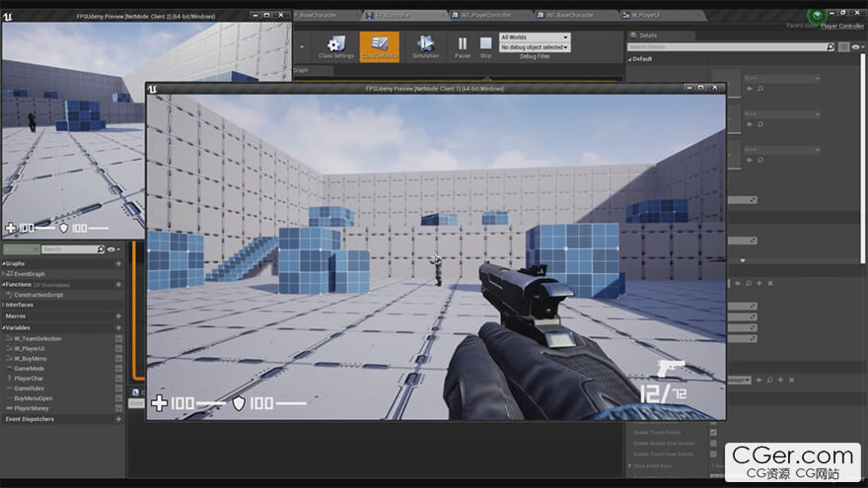Screen dimensions: 868x488
Task: Toggle visibility eye for GameMode variable
Action: 118,368
